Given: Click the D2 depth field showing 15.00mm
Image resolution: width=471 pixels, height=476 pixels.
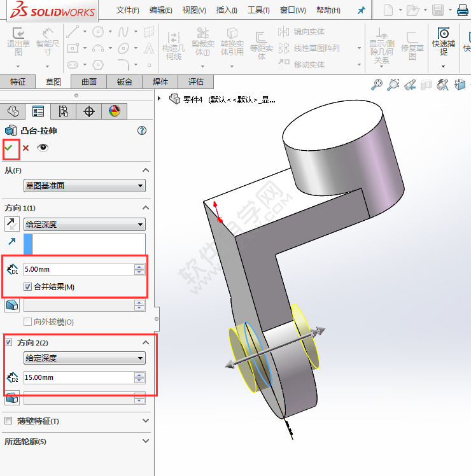Looking at the screenshot, I should (78, 377).
